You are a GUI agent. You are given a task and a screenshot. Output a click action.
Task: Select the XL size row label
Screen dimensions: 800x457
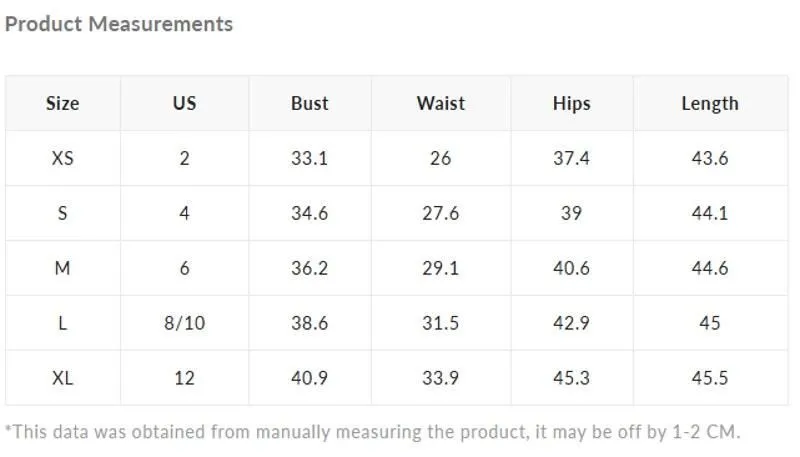coord(63,378)
